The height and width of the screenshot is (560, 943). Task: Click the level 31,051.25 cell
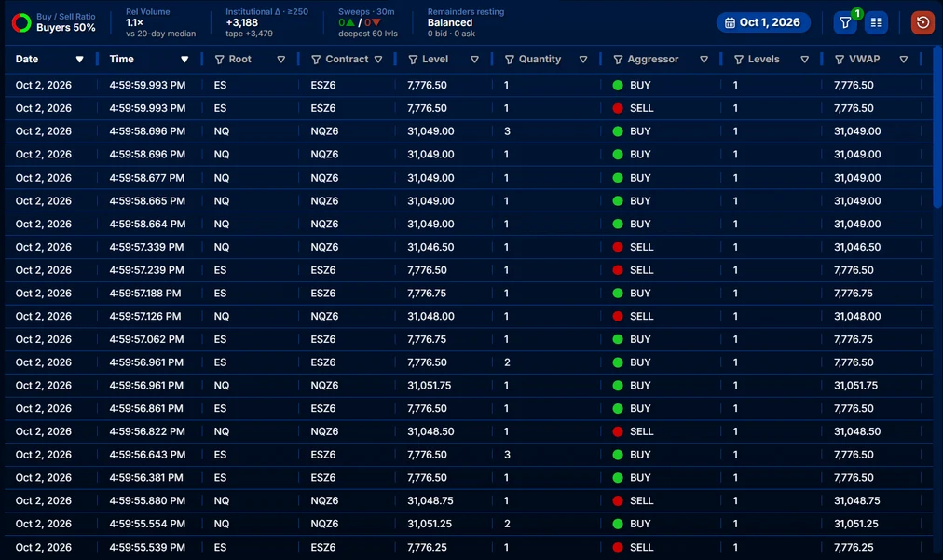(x=430, y=524)
